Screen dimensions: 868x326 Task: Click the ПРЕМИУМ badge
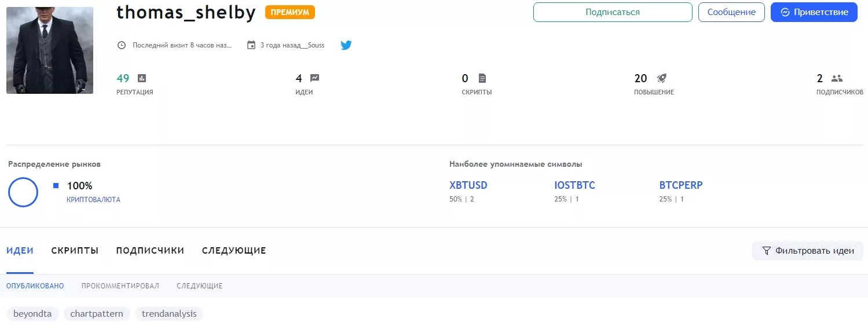(x=290, y=12)
